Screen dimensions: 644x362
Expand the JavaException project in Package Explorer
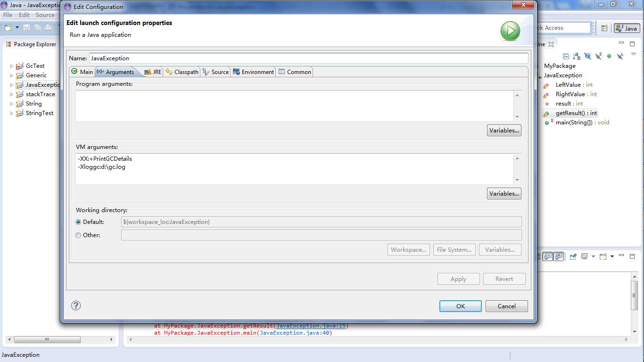(11, 85)
